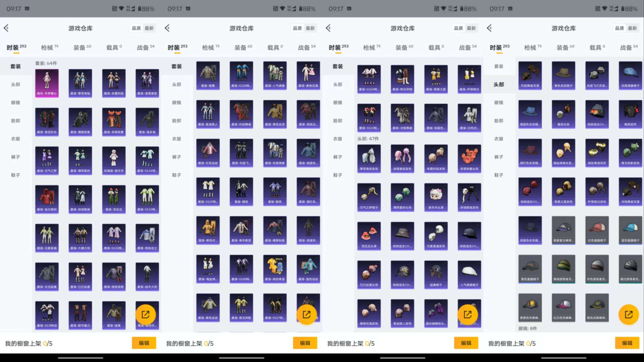Select 头部 category in the leftmost panel sidebar
Viewport: 644px width, 362px height.
pos(16,84)
